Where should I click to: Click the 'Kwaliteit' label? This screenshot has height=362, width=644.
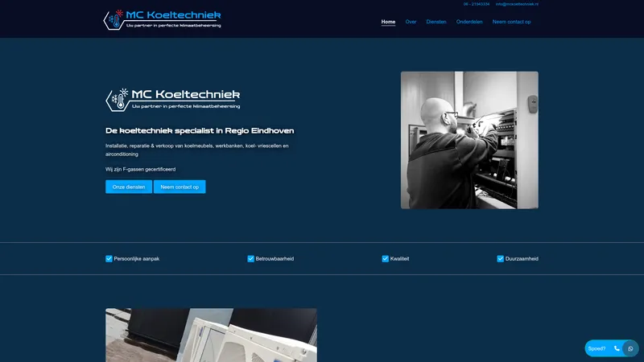(399, 258)
